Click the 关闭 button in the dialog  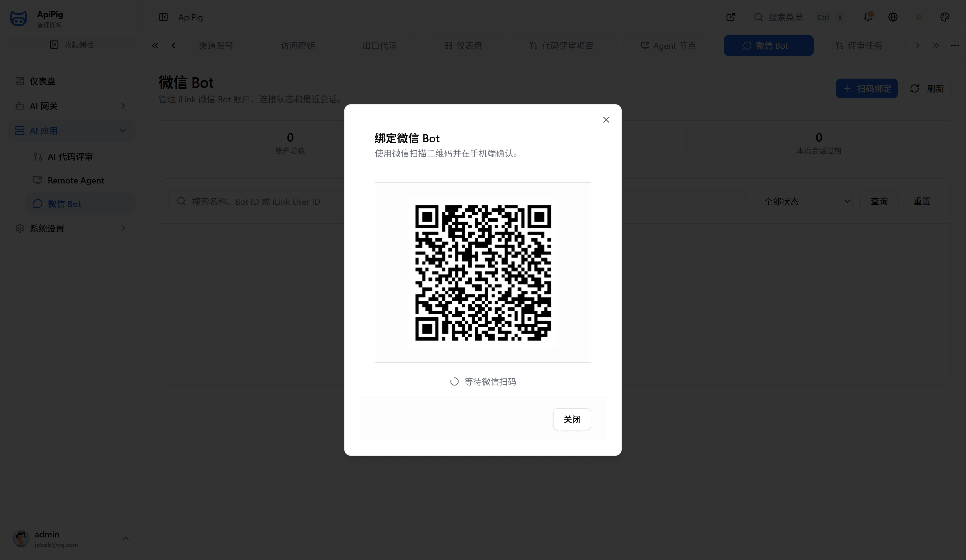[x=572, y=419]
